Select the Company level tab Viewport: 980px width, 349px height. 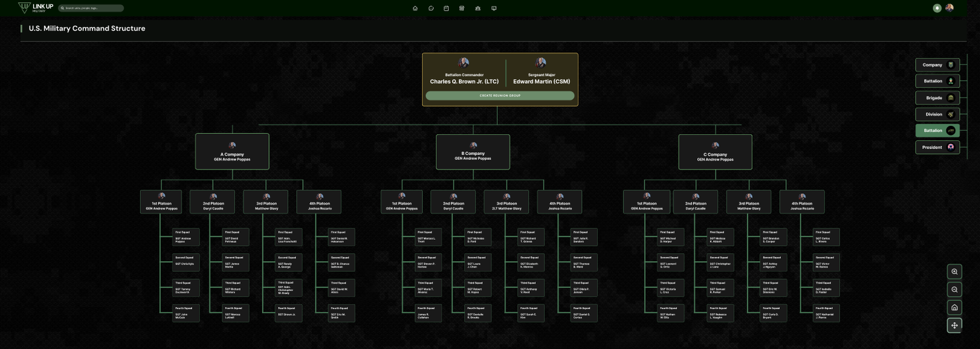point(937,65)
